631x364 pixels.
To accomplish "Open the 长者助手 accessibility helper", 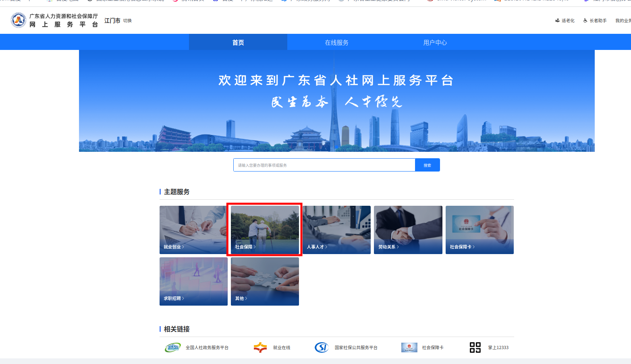I will (595, 21).
